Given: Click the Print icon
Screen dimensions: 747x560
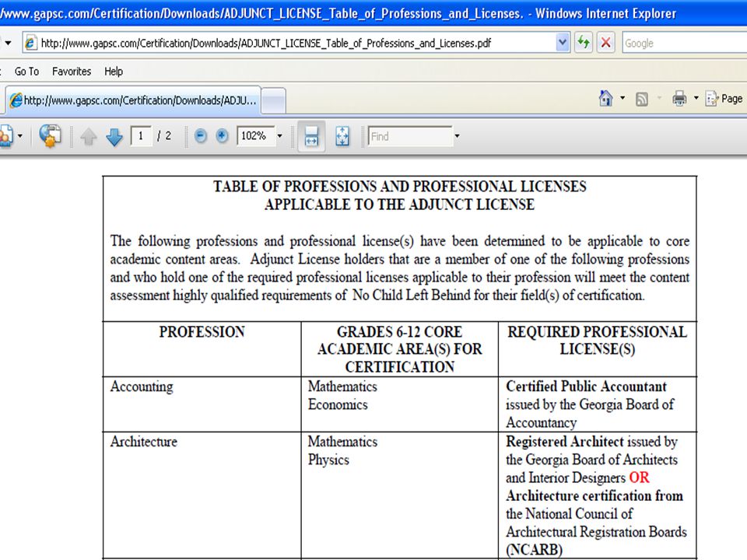Looking at the screenshot, I should [679, 99].
